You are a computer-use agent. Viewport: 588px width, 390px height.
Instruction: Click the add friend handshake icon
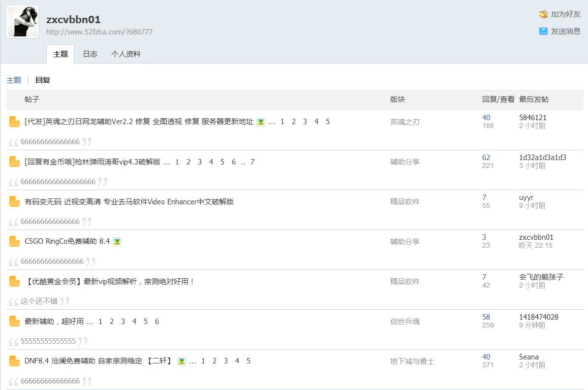click(x=543, y=14)
